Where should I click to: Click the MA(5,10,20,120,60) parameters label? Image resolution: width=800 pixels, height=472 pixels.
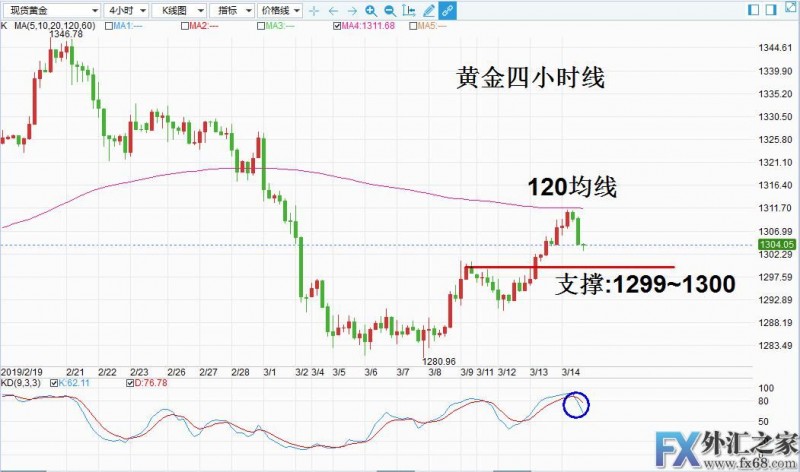[55, 26]
